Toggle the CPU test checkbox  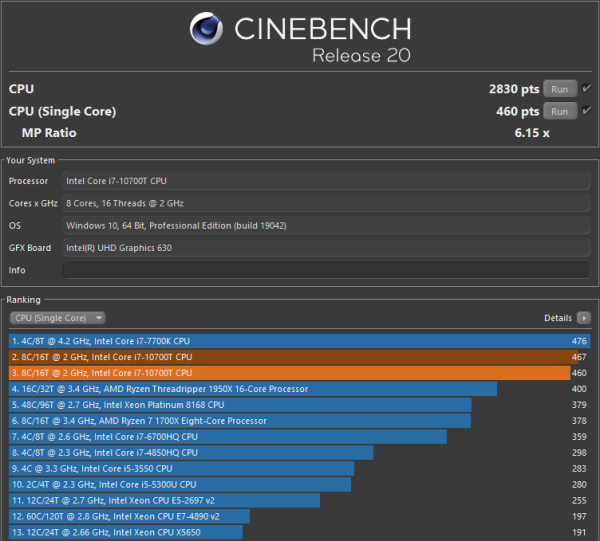(x=586, y=88)
